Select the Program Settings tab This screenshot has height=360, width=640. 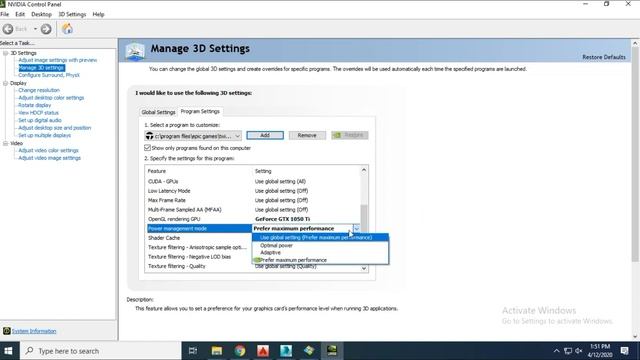click(200, 111)
